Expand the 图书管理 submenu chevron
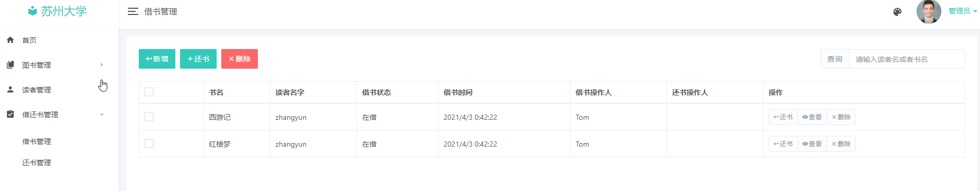Viewport: 980px width, 191px height. pyautogui.click(x=102, y=65)
